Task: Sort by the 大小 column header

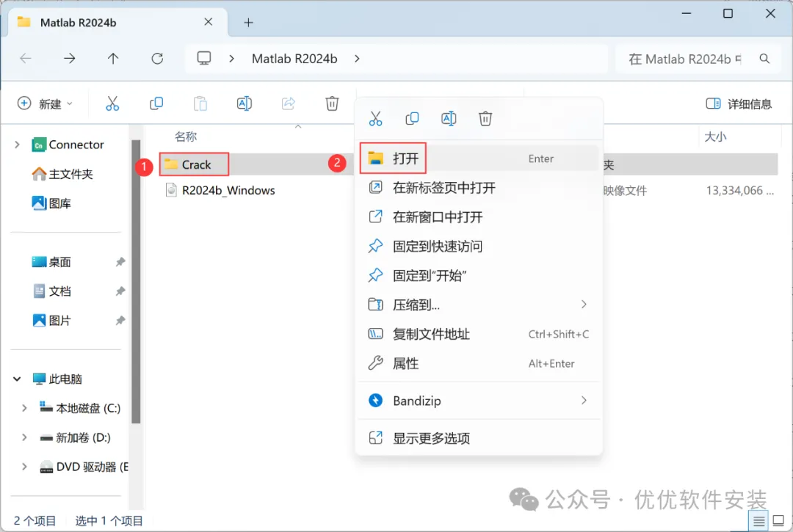Action: (x=715, y=137)
